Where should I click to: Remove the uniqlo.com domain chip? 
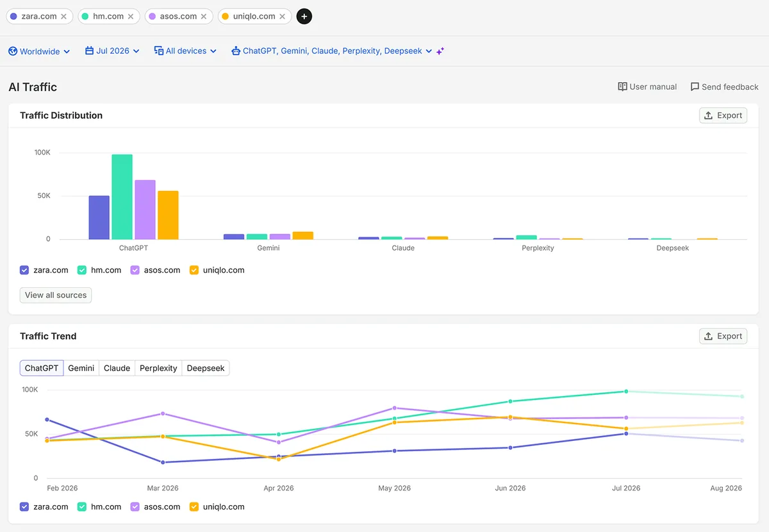click(283, 17)
